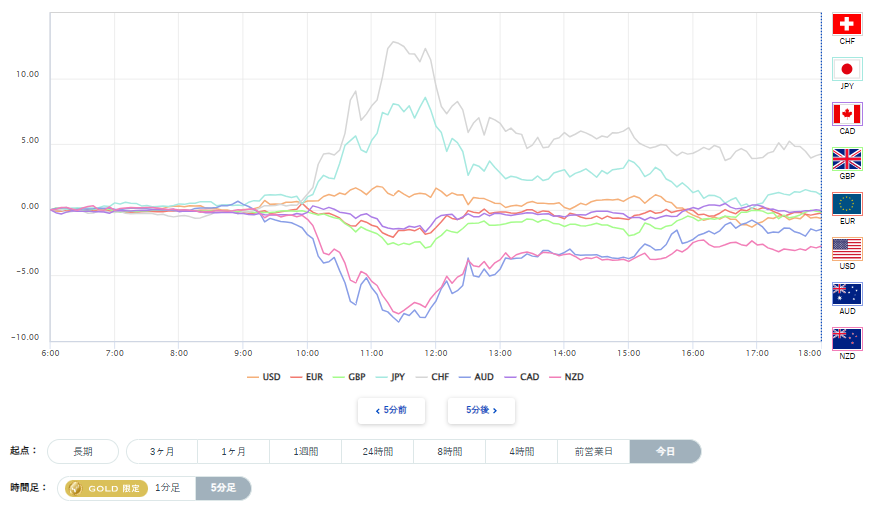Select the 1週間 starting point
This screenshot has height=513, width=872.
(306, 451)
